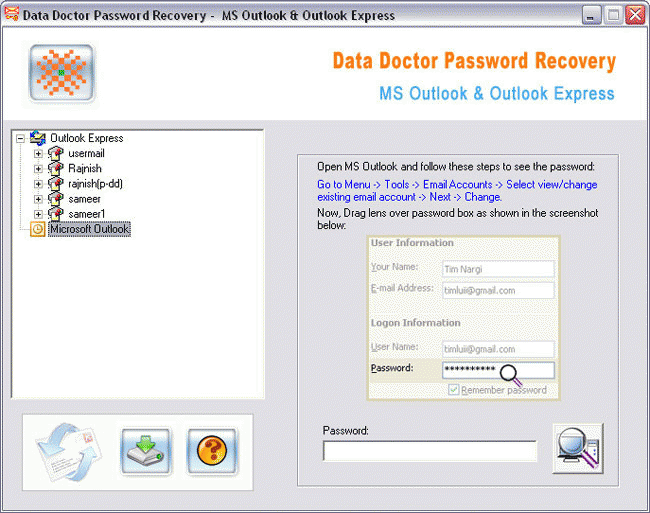Expand the sameer account node
650x513 pixels.
coord(38,199)
